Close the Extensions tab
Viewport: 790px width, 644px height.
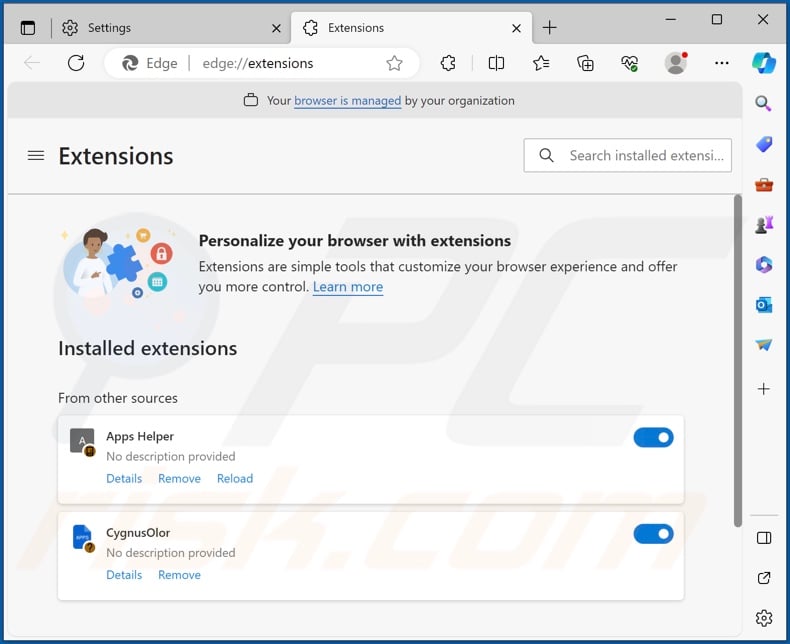[x=516, y=28]
